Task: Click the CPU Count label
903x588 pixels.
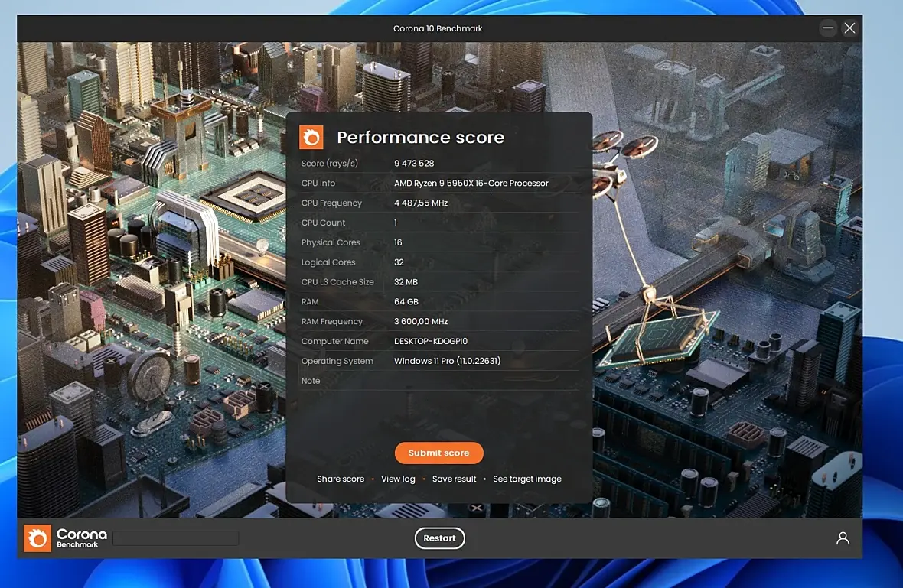Action: [323, 223]
